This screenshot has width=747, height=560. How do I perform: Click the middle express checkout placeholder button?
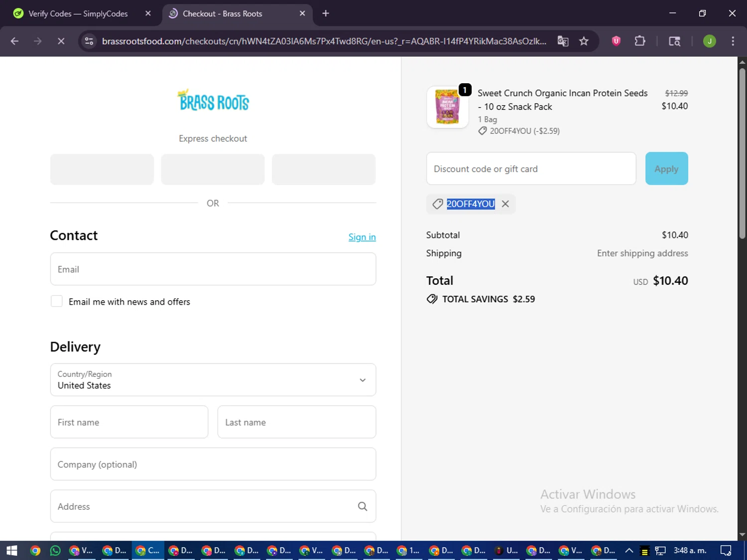(x=213, y=169)
